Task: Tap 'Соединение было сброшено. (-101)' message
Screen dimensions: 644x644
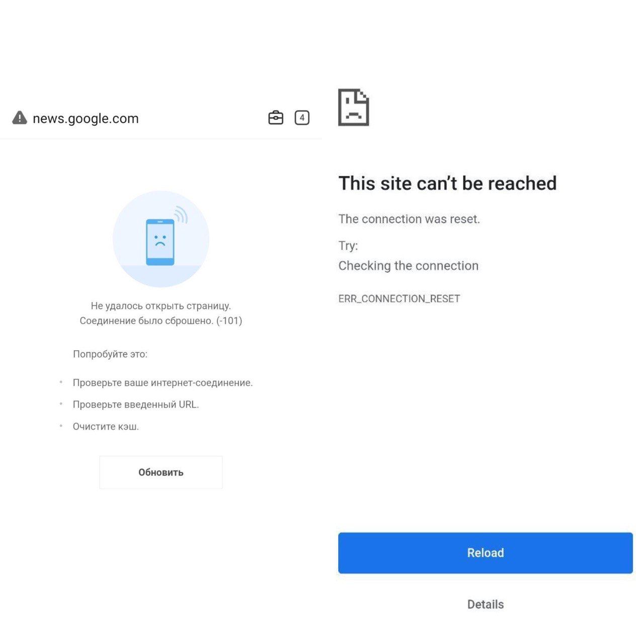Action: coord(161,321)
